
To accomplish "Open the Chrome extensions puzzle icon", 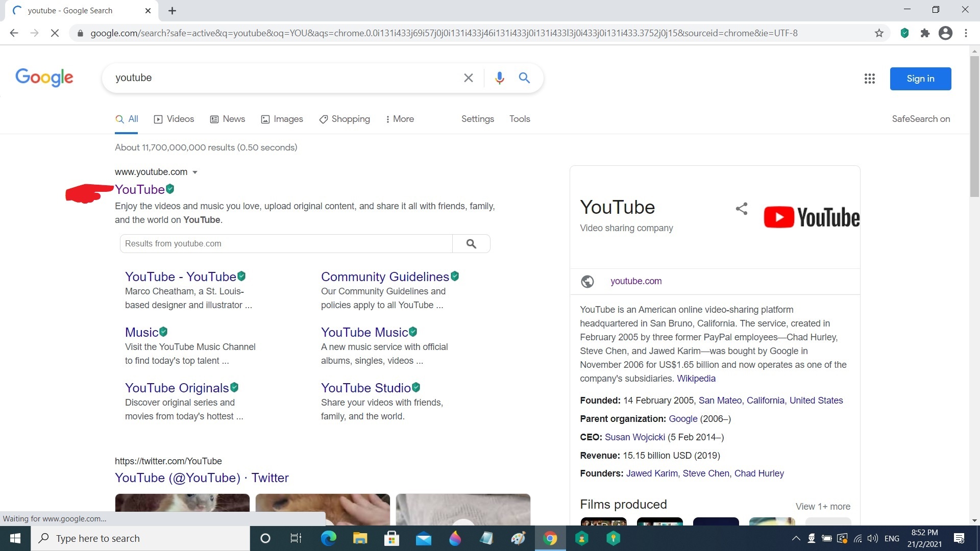I will 925,33.
